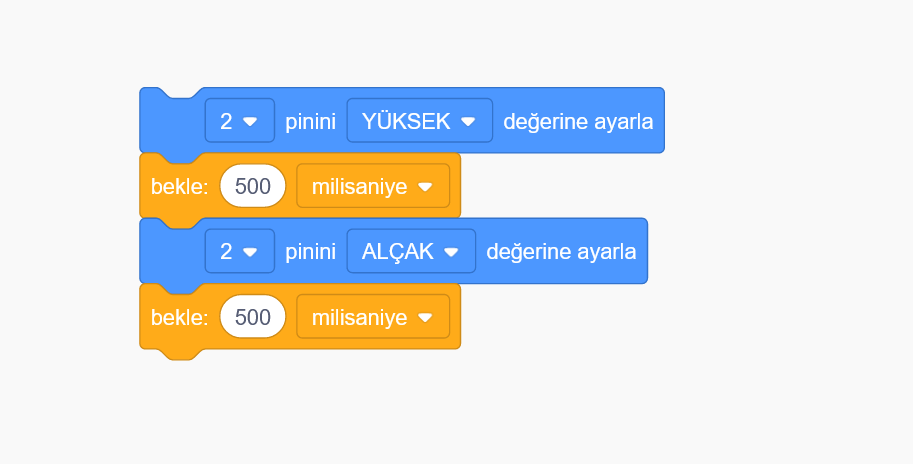This screenshot has height=464, width=913.
Task: Click the "bekle:" label on the bottom wait block
Action: pyautogui.click(x=179, y=318)
